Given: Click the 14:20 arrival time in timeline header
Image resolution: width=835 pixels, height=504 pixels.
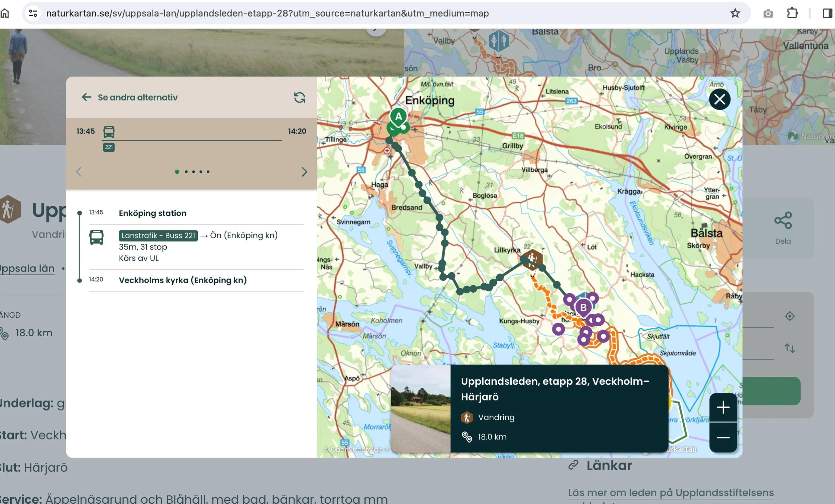Looking at the screenshot, I should pyautogui.click(x=297, y=131).
